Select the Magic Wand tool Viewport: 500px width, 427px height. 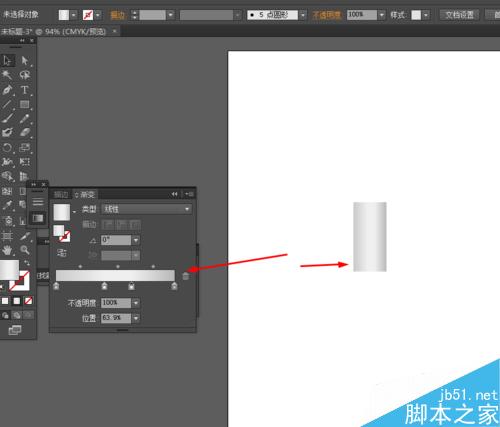tap(7, 75)
